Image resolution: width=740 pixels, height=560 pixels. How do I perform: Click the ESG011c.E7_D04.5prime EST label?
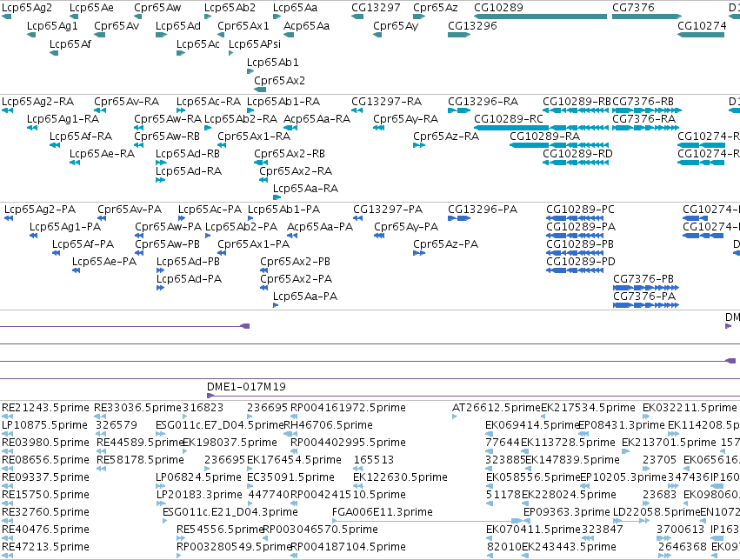[219, 425]
